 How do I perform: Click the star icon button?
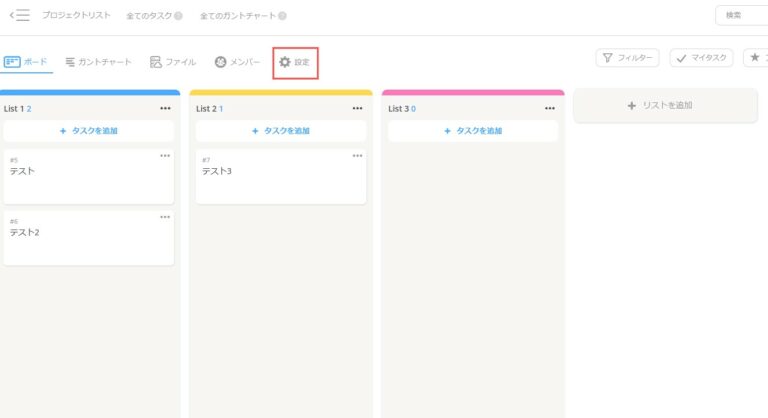(755, 58)
